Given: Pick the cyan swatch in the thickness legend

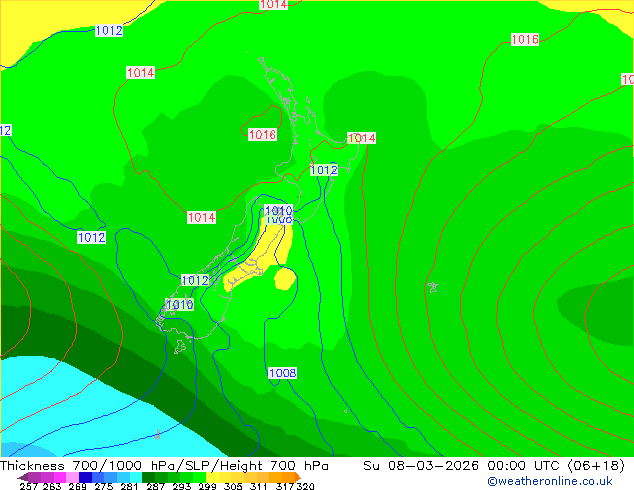Looking at the screenshot, I should pyautogui.click(x=136, y=477).
